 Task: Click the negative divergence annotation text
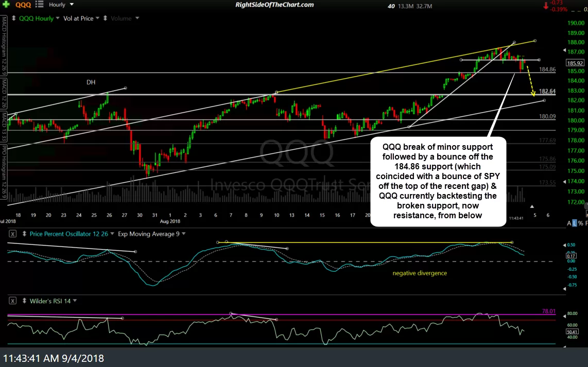click(420, 273)
